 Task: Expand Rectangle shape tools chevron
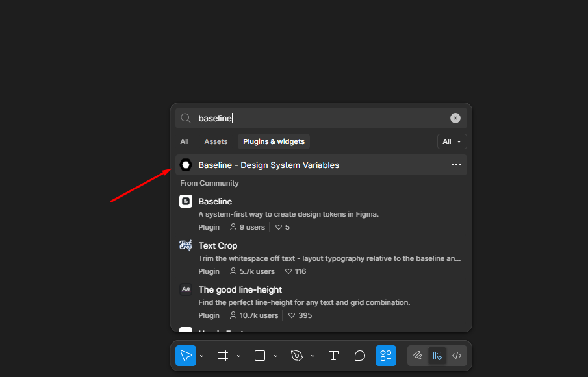[275, 356]
